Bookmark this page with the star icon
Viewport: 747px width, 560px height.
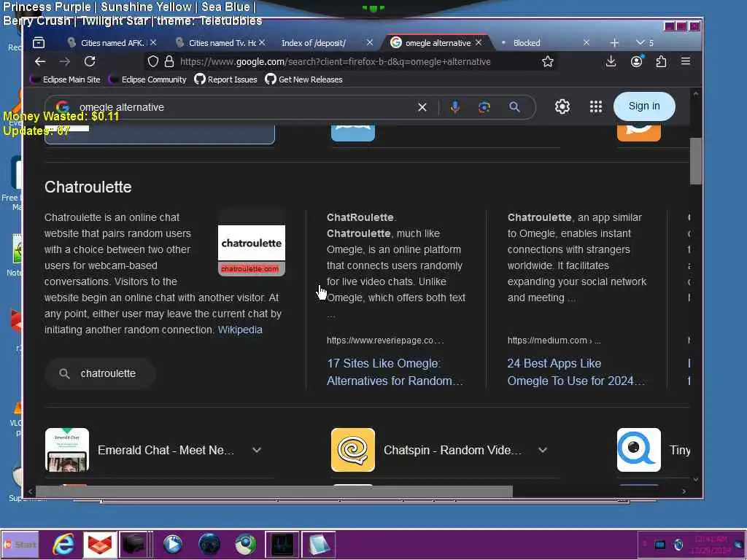point(547,61)
